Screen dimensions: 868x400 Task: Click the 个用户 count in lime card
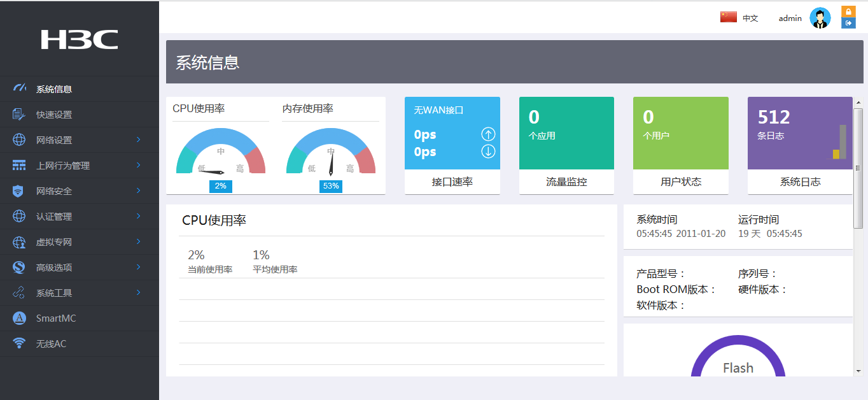(x=656, y=136)
